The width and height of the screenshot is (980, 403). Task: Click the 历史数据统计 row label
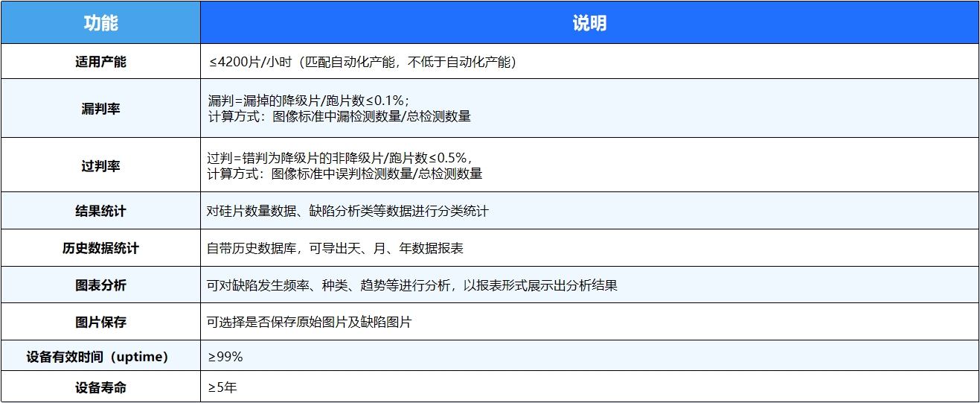pos(100,248)
